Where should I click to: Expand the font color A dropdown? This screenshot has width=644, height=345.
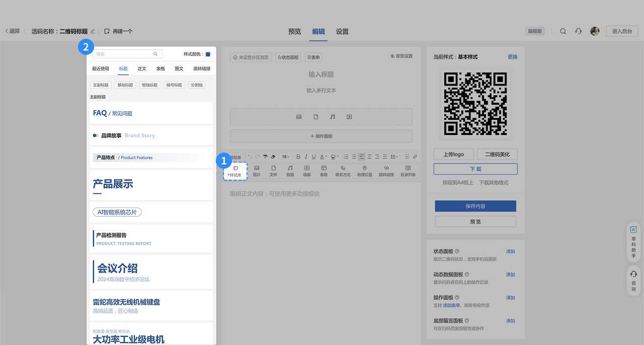tap(324, 157)
